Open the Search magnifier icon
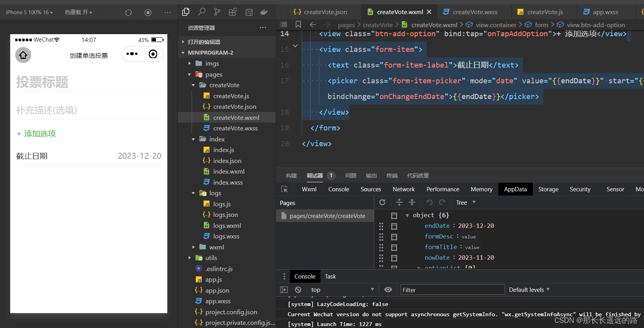This screenshot has height=328, width=644. coord(201,12)
